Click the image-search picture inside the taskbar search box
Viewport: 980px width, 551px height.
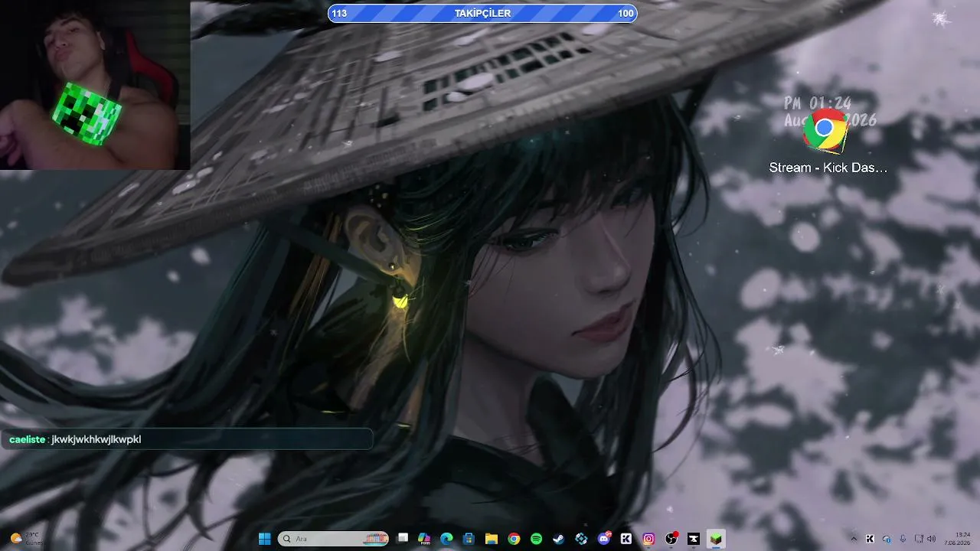[375, 539]
